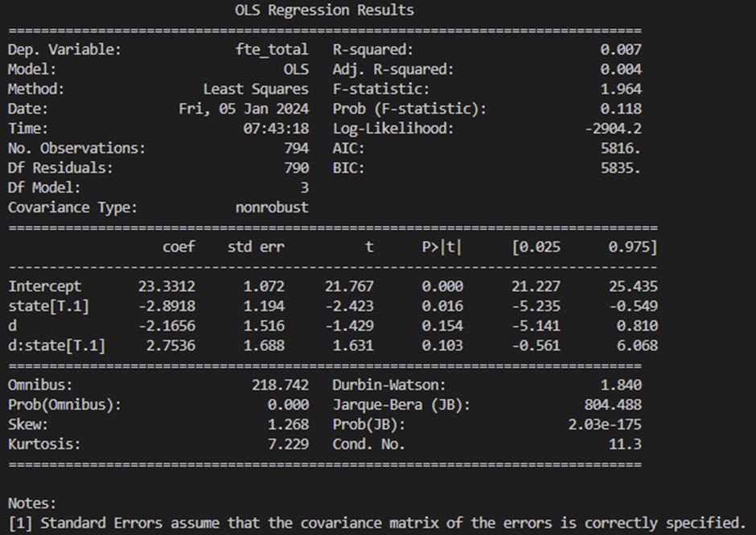Click the '0.975]' column header
Image resolution: width=756 pixels, height=535 pixels.
click(x=633, y=247)
